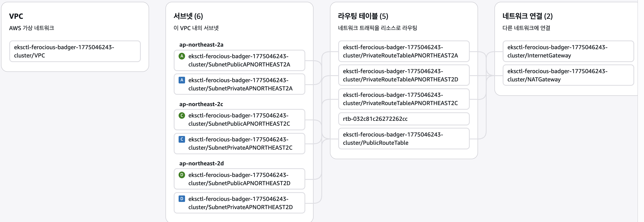The width and height of the screenshot is (644, 222).
Task: Open PrivateRouteTableAPNORTHEAST2C route table
Action: pos(404,99)
